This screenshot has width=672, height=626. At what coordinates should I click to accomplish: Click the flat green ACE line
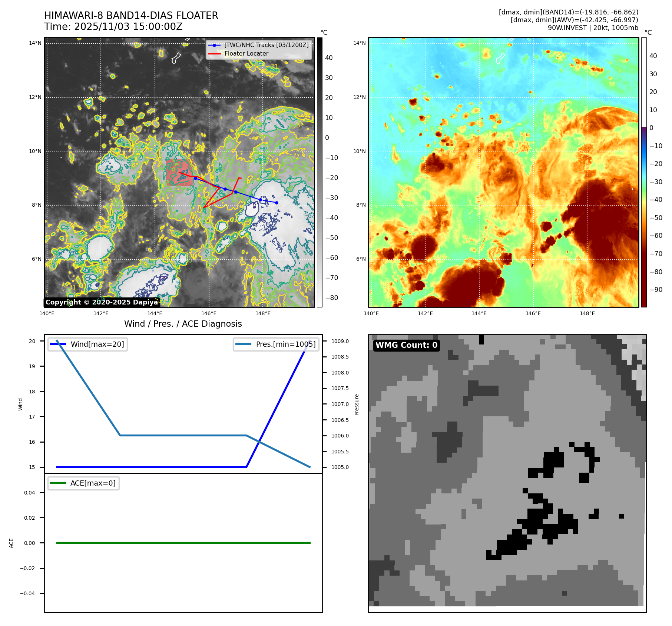183,543
